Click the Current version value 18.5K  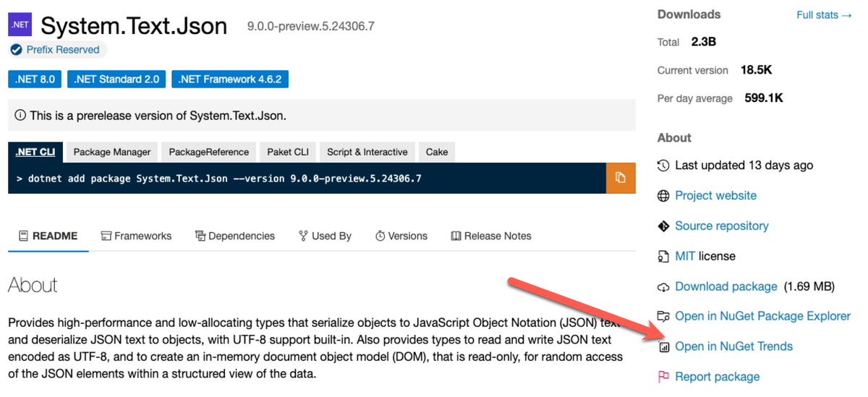click(x=757, y=70)
